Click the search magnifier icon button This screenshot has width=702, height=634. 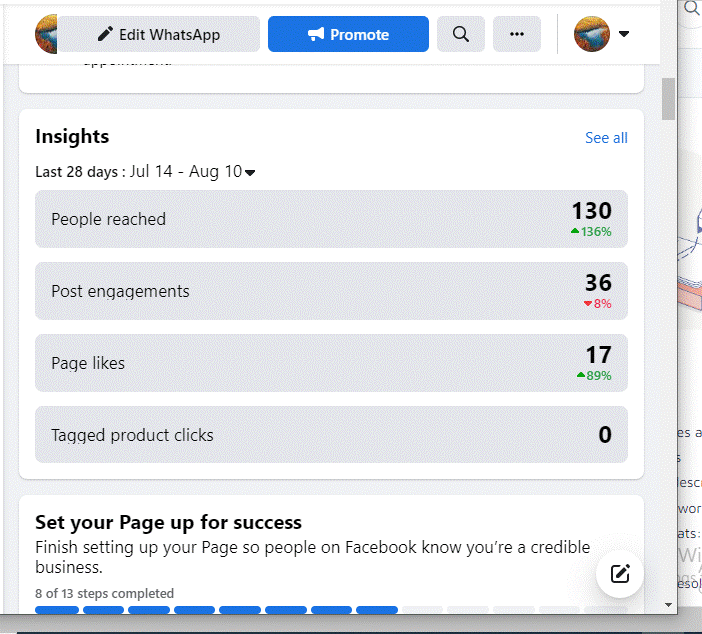[460, 34]
